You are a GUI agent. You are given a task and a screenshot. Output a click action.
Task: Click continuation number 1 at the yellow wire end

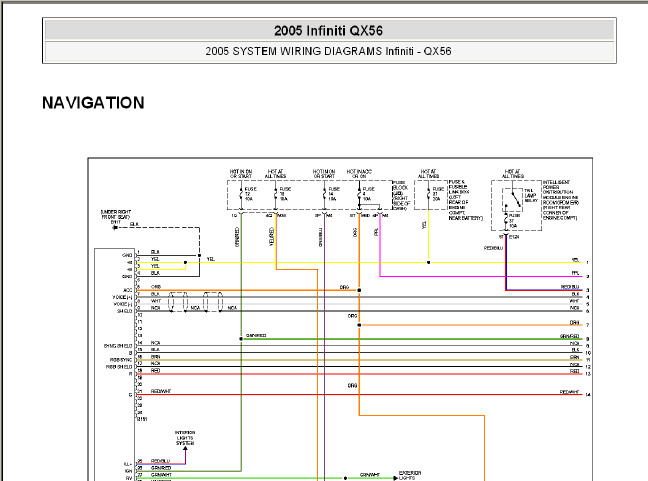point(587,262)
